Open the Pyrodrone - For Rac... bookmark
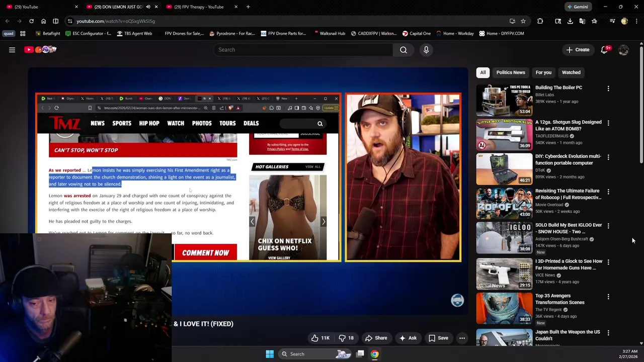Viewport: 644px width, 362px height. tap(232, 33)
